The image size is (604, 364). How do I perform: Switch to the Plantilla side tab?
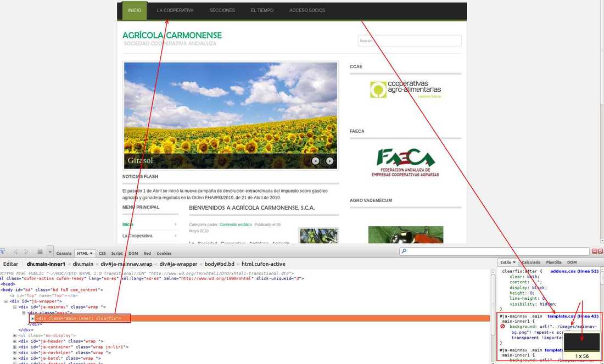click(x=553, y=262)
